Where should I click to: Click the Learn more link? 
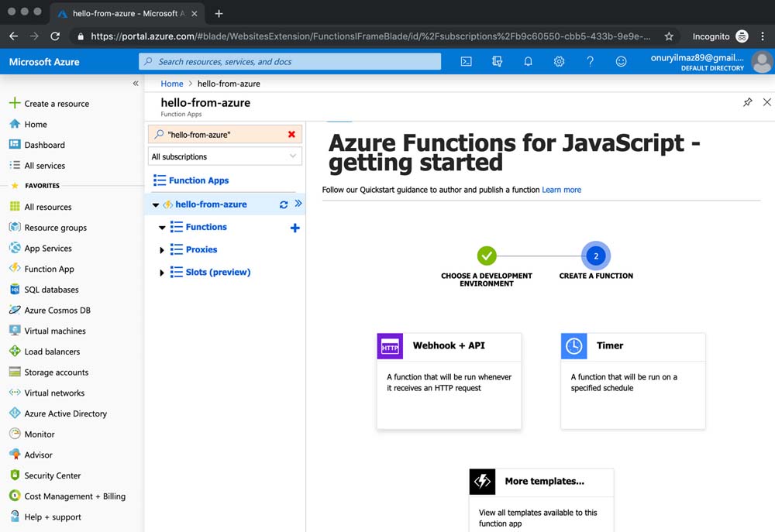[x=561, y=190]
